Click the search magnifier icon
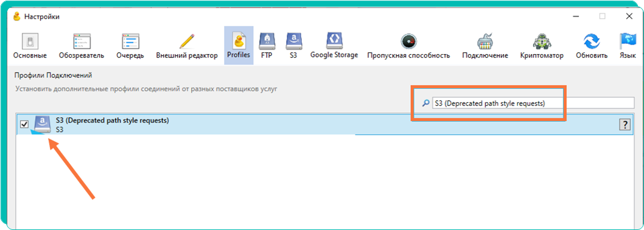The width and height of the screenshot is (644, 230). [x=426, y=103]
